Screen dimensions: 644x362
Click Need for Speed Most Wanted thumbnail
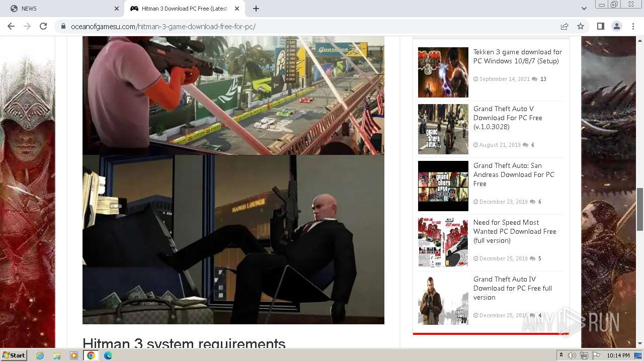[443, 243]
